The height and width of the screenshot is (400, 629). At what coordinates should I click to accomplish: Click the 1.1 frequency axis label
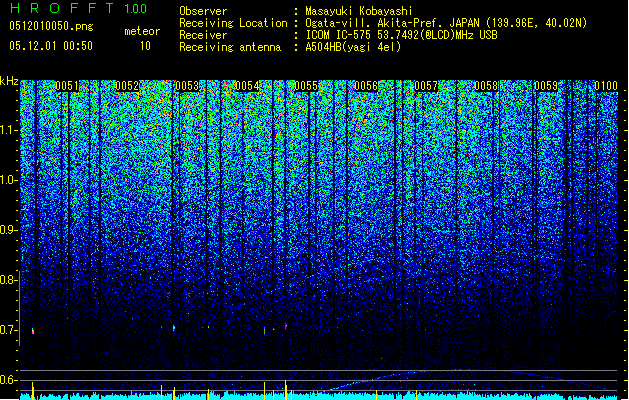pyautogui.click(x=8, y=130)
